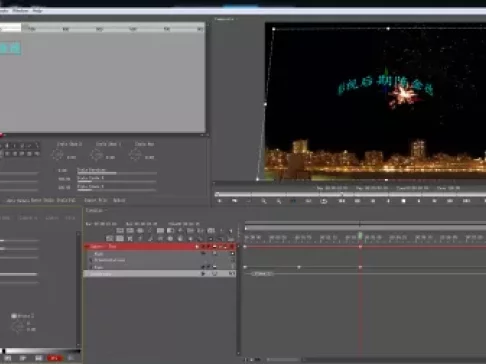Image resolution: width=486 pixels, height=364 pixels.
Task: Click the play arrow icon on the red layer row
Action: [x=197, y=247]
